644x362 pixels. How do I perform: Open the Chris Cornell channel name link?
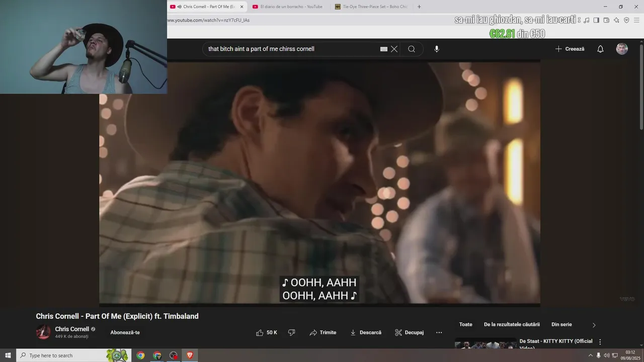(72, 329)
